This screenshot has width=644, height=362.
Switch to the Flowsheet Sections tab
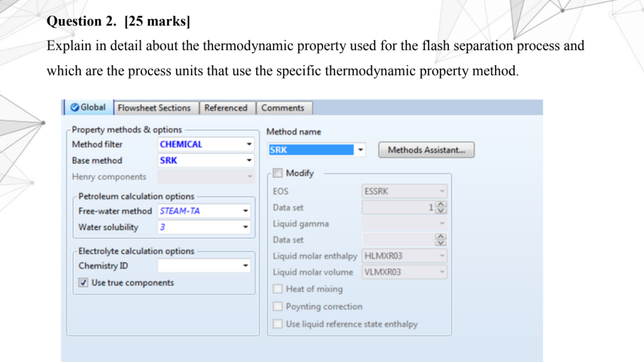click(x=154, y=108)
